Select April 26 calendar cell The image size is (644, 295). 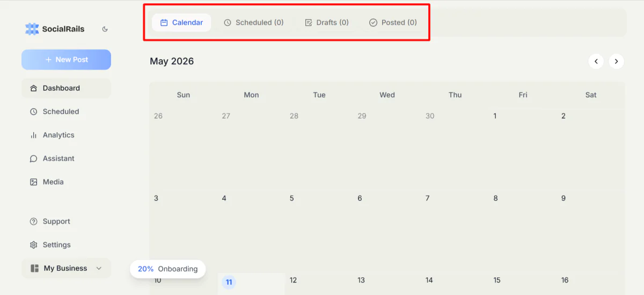coord(183,149)
